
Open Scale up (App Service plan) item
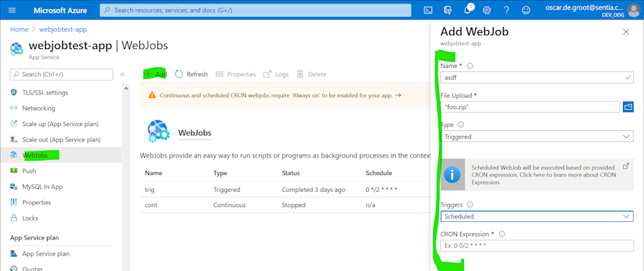tap(61, 124)
